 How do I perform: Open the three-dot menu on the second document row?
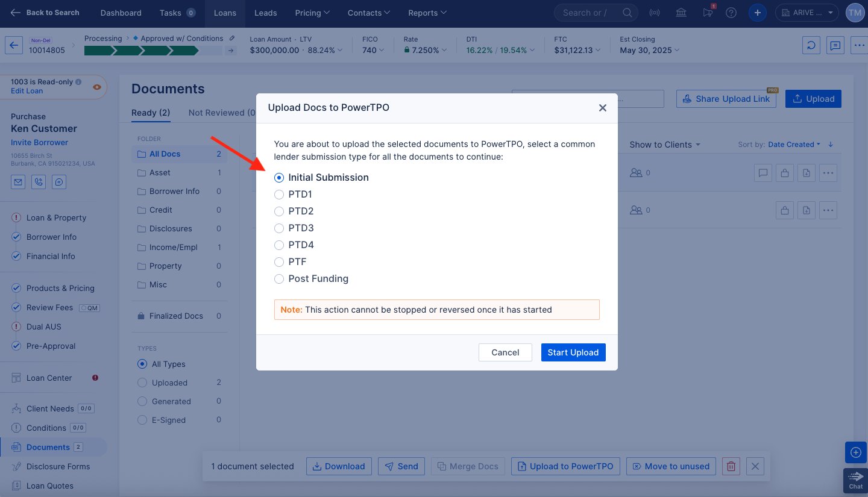pos(829,210)
